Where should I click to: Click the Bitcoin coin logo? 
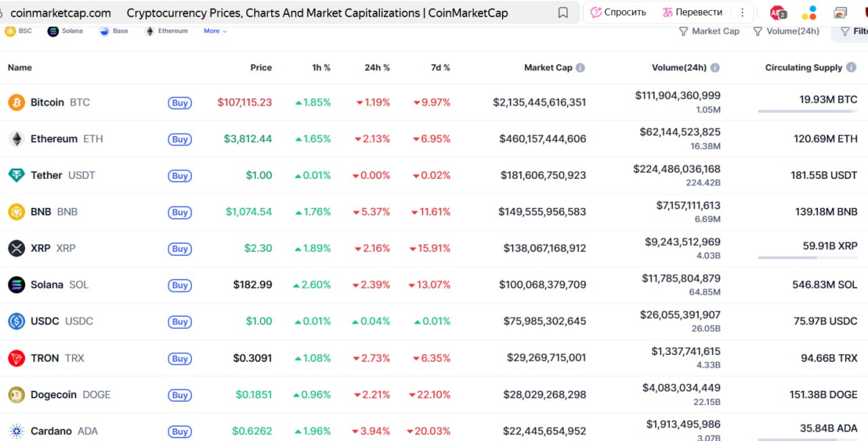16,102
